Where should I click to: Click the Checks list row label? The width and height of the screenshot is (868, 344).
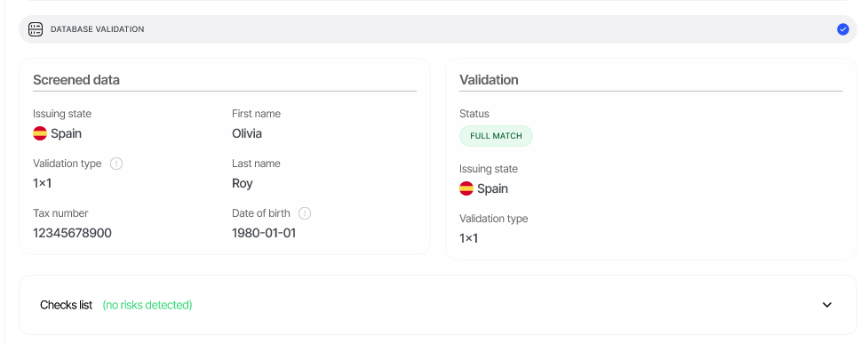[66, 305]
